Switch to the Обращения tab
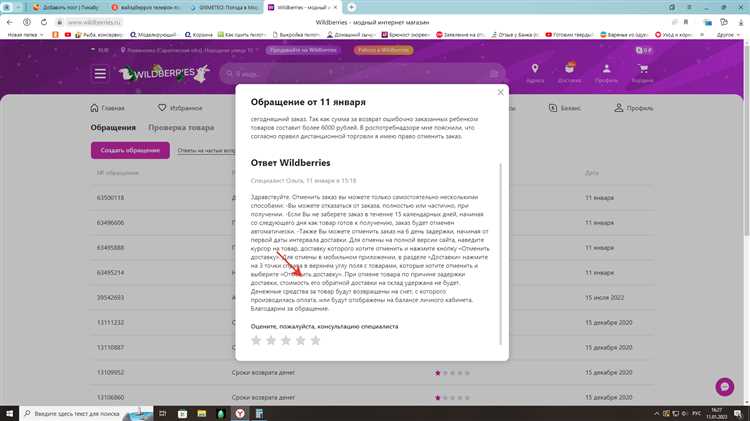The width and height of the screenshot is (750, 421). (x=113, y=128)
